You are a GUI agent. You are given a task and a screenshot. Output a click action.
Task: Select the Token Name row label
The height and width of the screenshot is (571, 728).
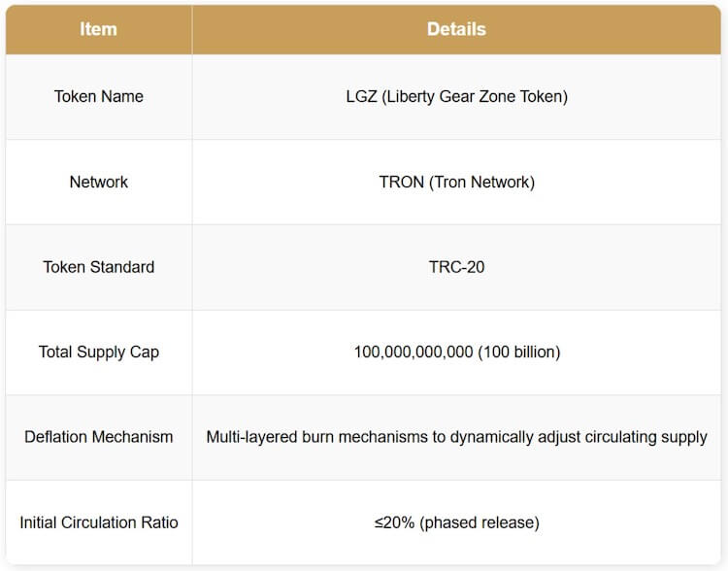[x=99, y=96]
